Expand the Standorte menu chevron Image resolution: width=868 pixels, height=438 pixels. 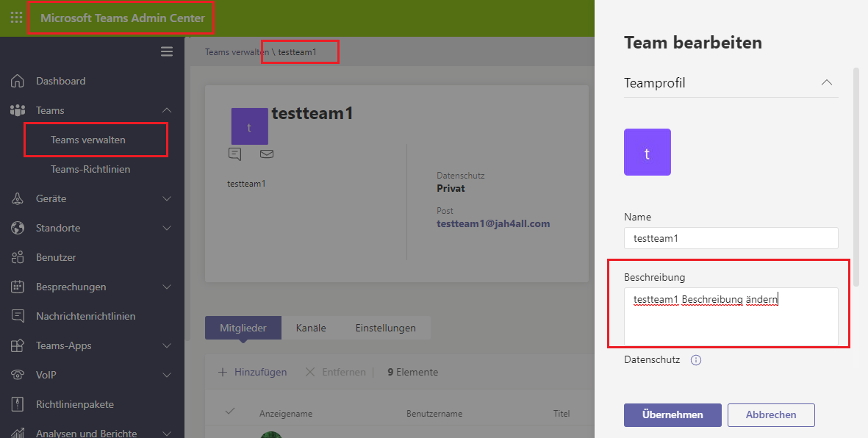tap(167, 228)
